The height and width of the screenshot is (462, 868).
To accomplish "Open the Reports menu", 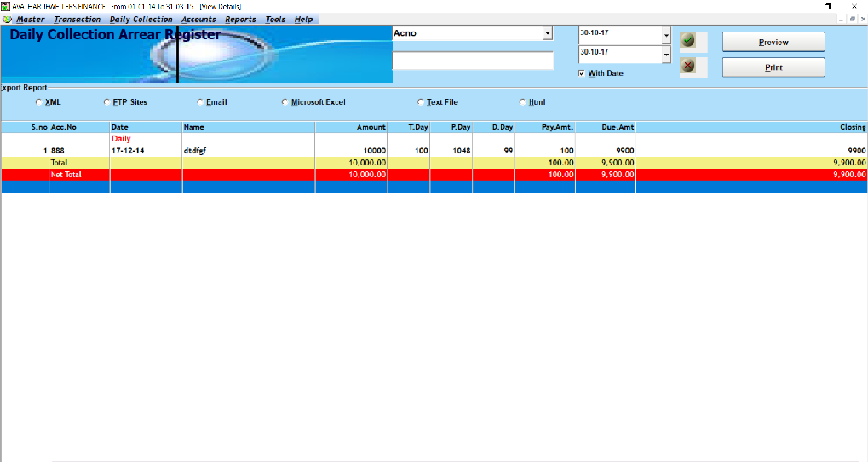I will coord(240,19).
